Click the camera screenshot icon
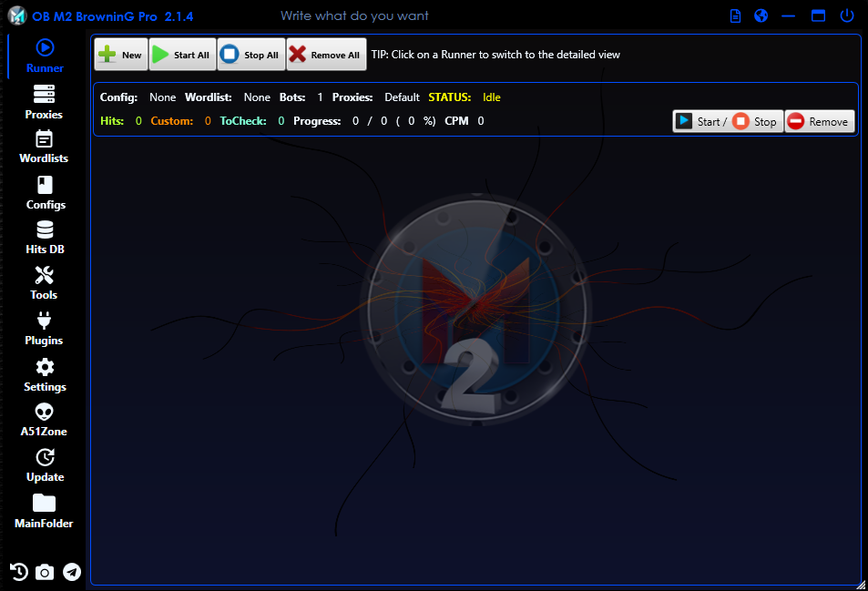Viewport: 868px width, 591px height. pos(45,572)
